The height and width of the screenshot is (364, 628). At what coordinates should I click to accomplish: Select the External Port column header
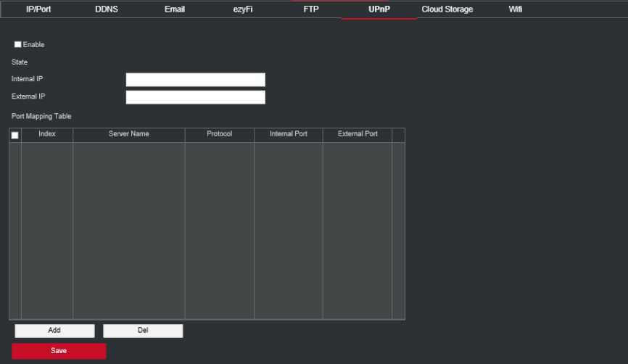point(358,135)
